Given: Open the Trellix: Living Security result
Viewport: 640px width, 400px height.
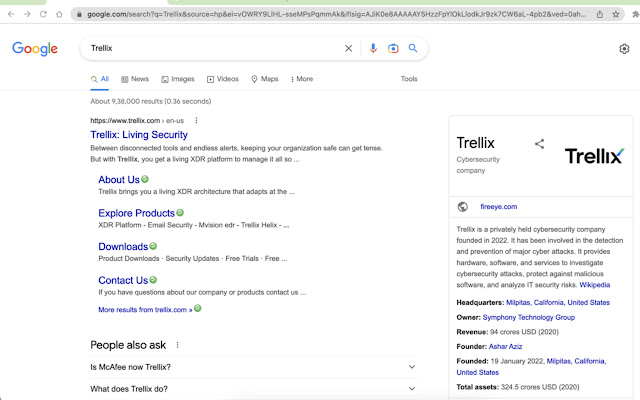Looking at the screenshot, I should pos(139,135).
